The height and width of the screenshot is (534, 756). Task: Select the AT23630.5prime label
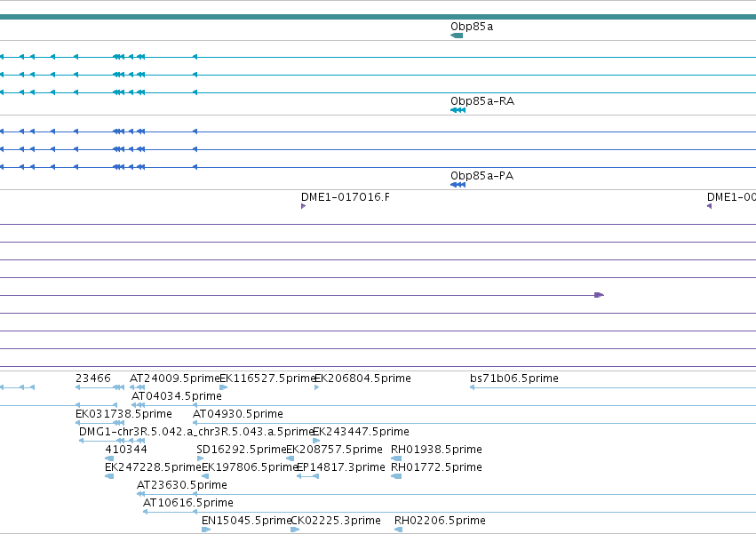tap(182, 485)
